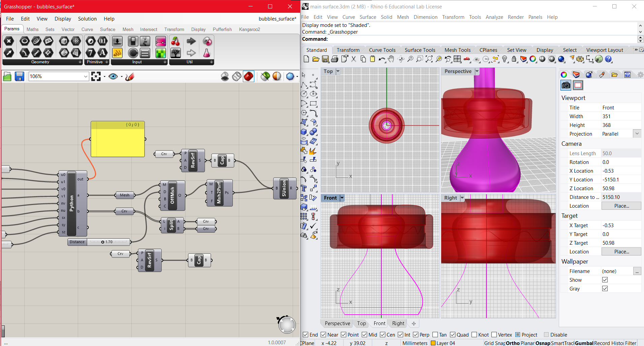Click the yellow panel on Grasshopper canvas
Image resolution: width=644 pixels, height=346 pixels.
pyautogui.click(x=118, y=139)
